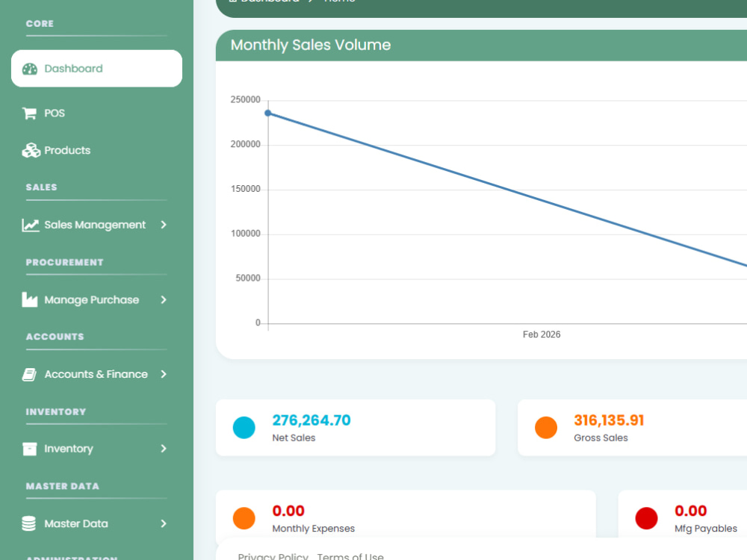Click the 100000 y-axis label
This screenshot has height=560, width=747.
(x=245, y=234)
